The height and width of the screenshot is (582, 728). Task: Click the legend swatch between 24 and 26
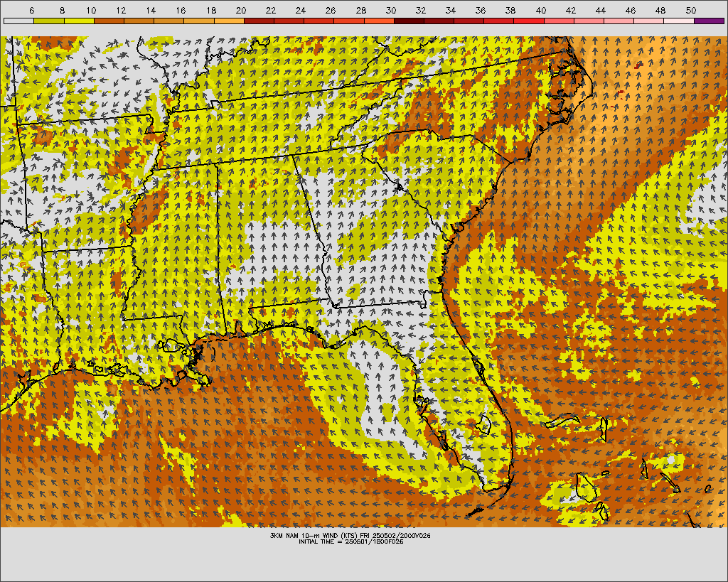(x=319, y=21)
